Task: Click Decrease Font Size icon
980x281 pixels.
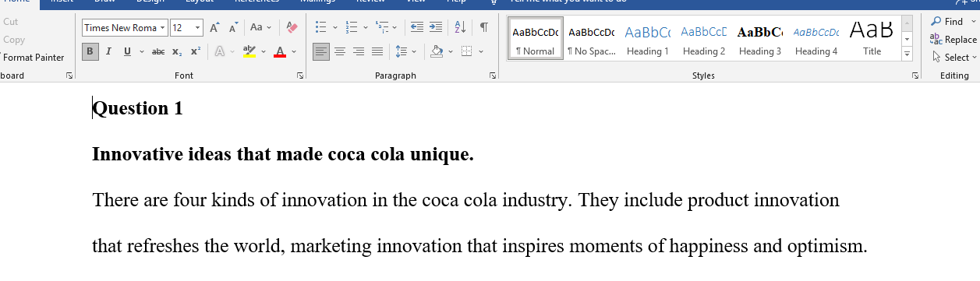Action: 233,27
